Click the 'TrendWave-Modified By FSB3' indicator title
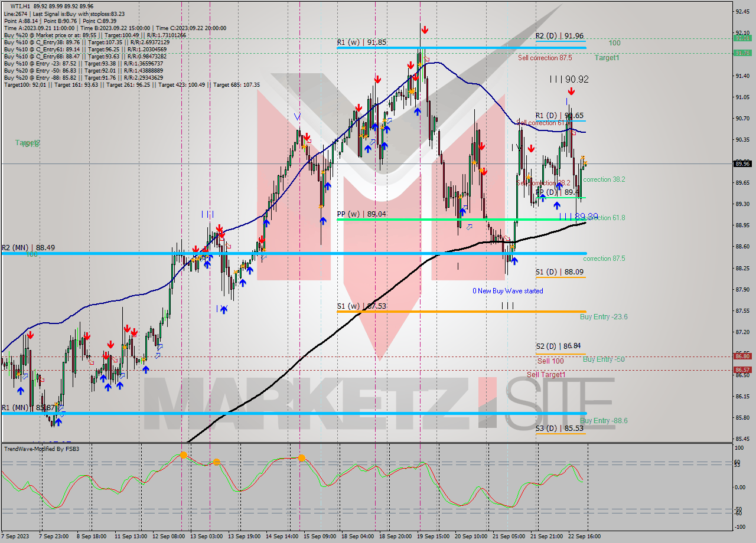756x543 pixels. [x=41, y=449]
